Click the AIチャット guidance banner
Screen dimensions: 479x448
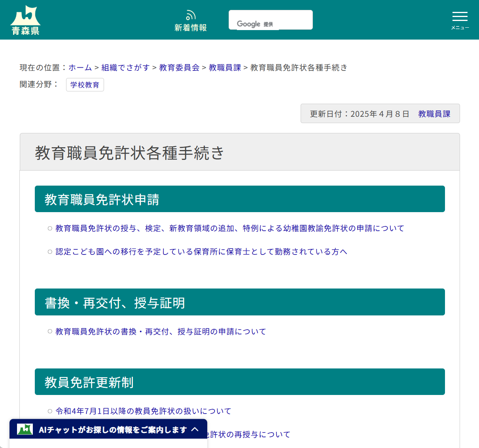click(x=112, y=429)
